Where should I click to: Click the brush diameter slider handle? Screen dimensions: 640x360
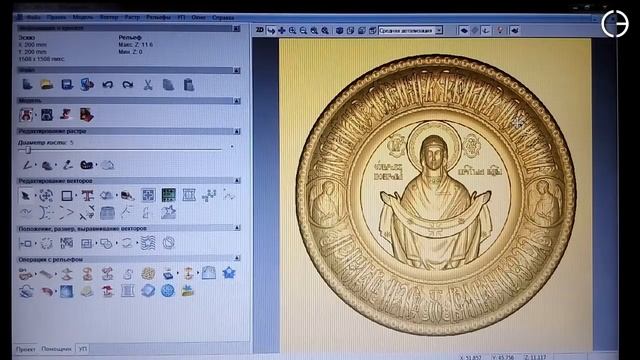28,150
